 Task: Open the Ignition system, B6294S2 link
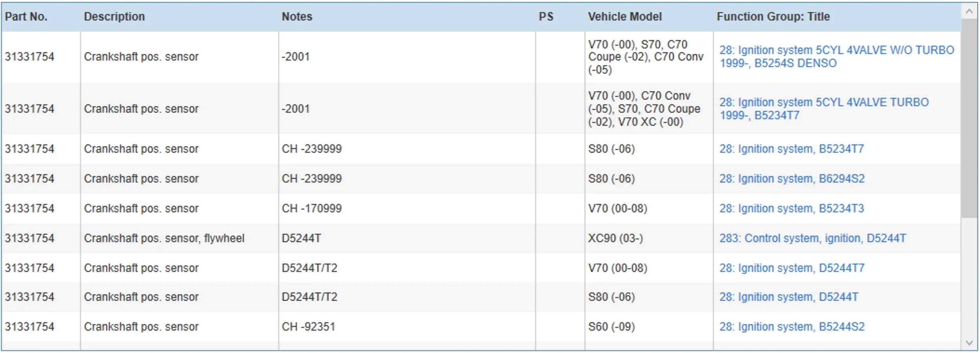point(791,179)
